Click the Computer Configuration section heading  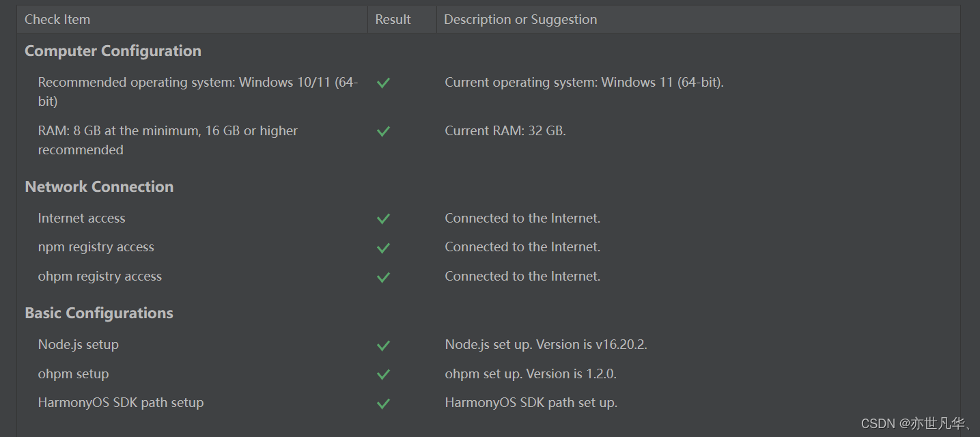[113, 51]
